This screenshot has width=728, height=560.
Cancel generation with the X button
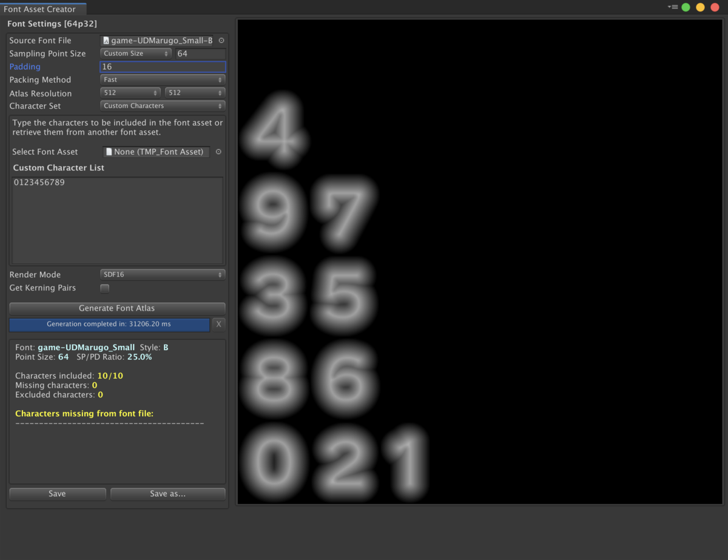tap(219, 324)
